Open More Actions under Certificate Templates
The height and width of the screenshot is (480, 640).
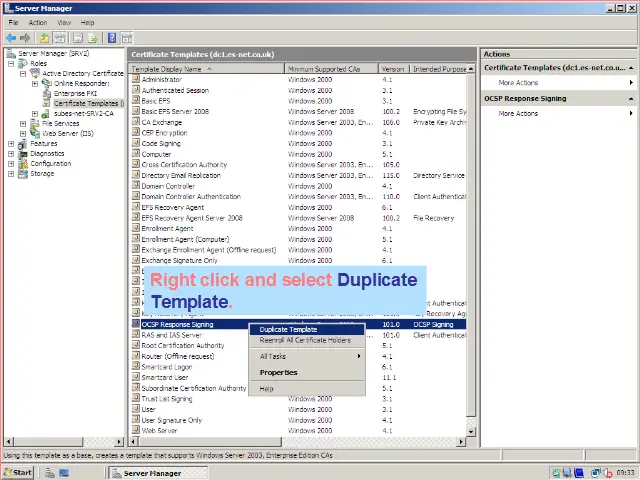pyautogui.click(x=518, y=83)
